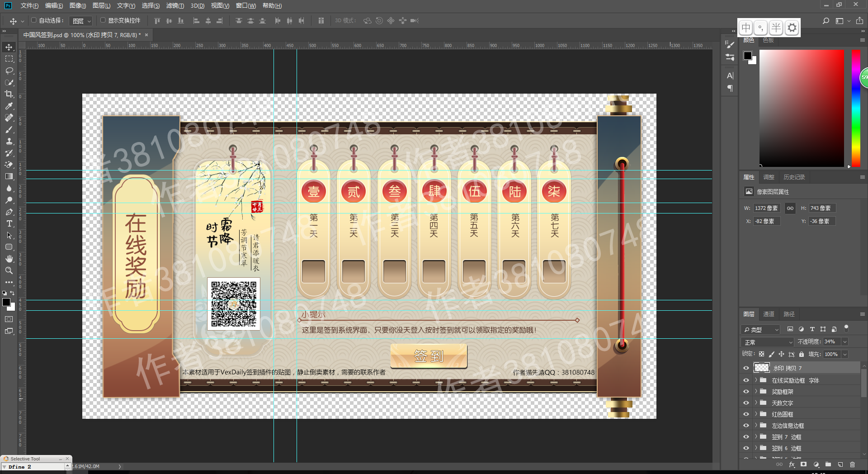Switch to the 历史记录 tab
868x474 pixels.
(794, 177)
